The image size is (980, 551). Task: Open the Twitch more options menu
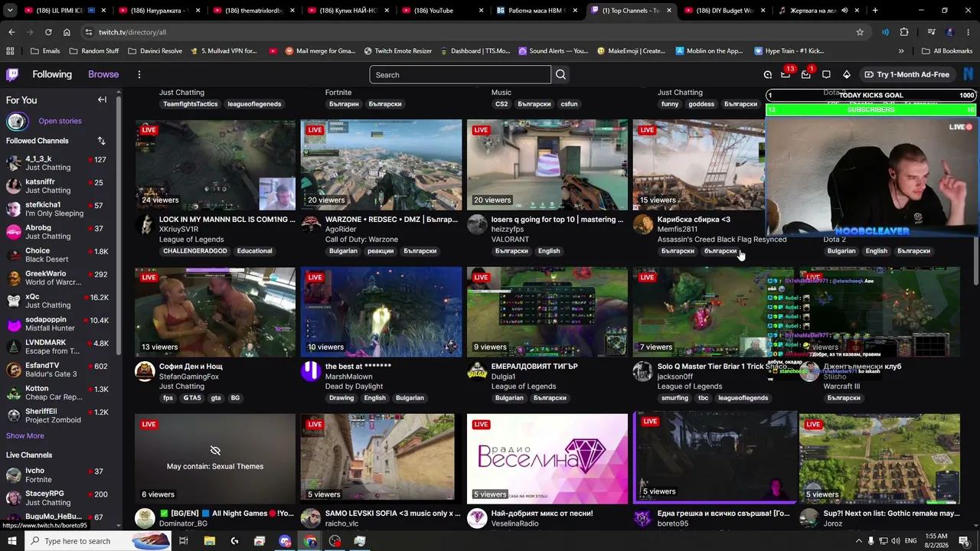[x=139, y=74]
